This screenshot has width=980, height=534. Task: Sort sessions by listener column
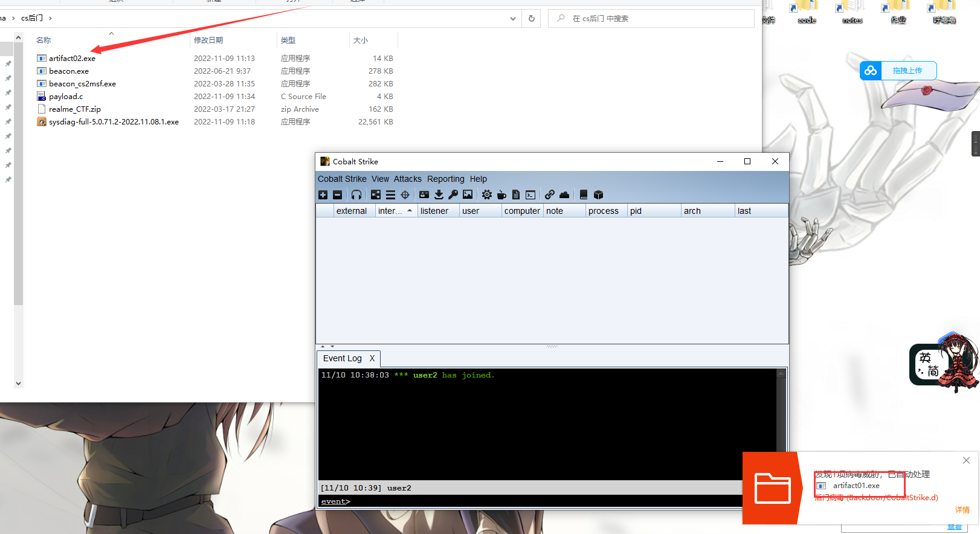[x=438, y=211]
